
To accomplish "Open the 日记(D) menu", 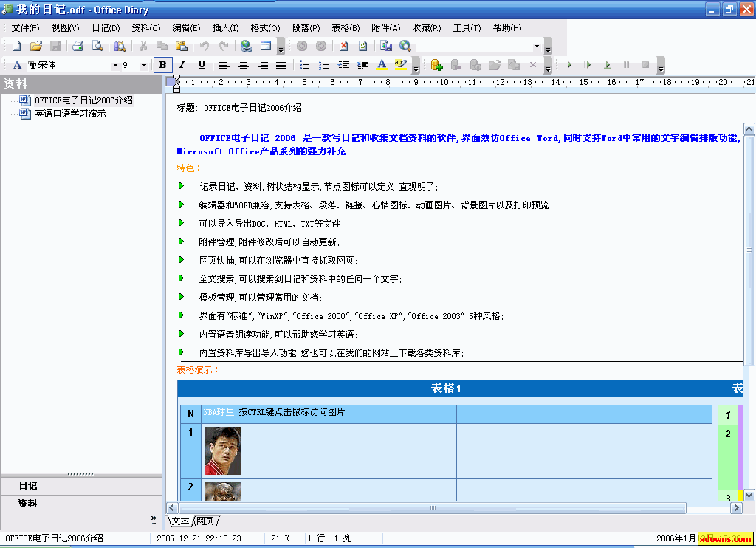I will click(106, 28).
